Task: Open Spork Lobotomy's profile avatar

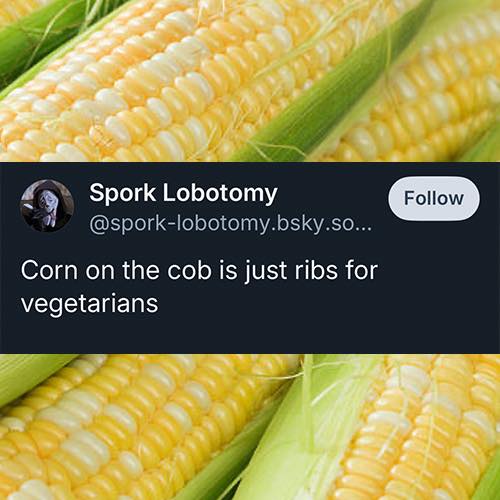Action: click(x=47, y=206)
